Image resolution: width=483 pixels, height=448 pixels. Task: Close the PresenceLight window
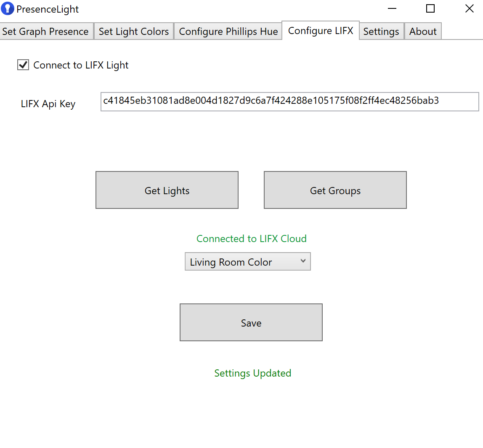[469, 8]
